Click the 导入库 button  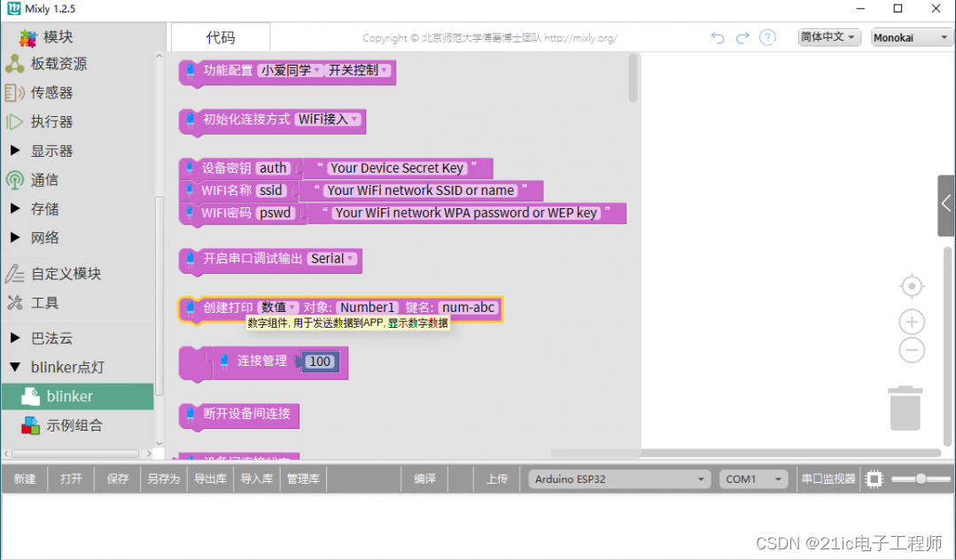(x=257, y=478)
